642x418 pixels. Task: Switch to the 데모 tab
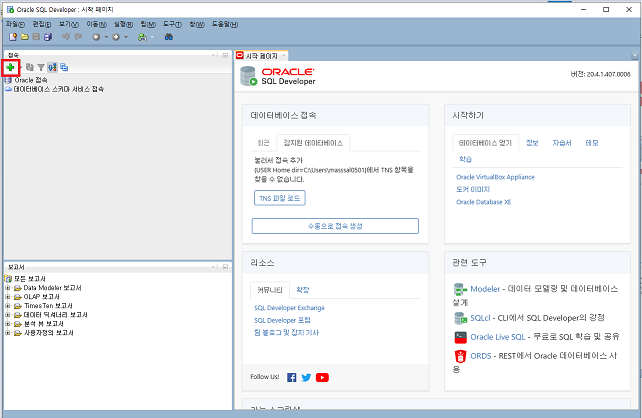(592, 143)
